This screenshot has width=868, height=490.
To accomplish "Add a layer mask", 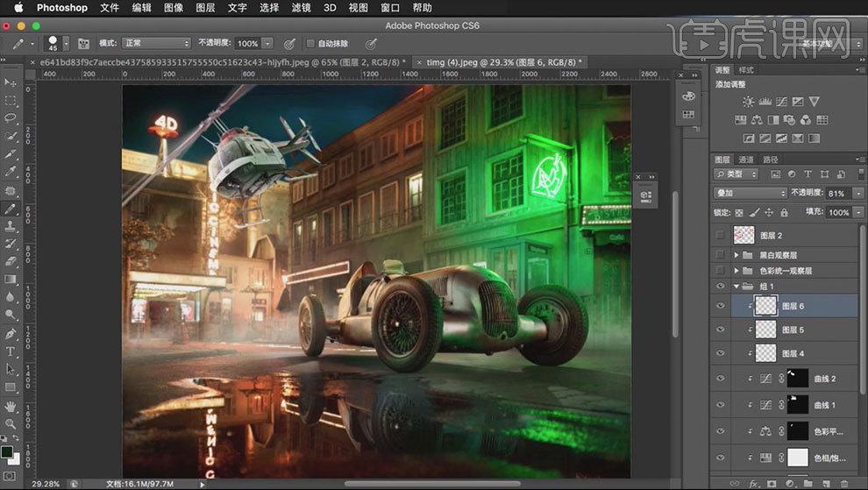I will click(x=772, y=483).
